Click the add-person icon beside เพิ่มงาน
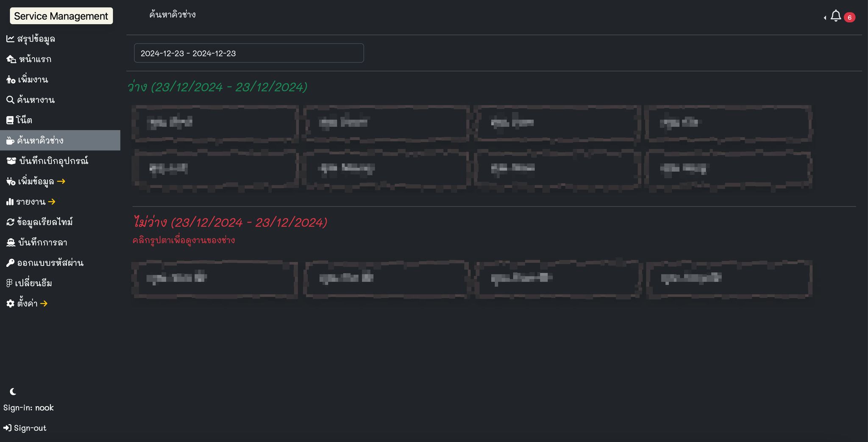 click(x=11, y=80)
